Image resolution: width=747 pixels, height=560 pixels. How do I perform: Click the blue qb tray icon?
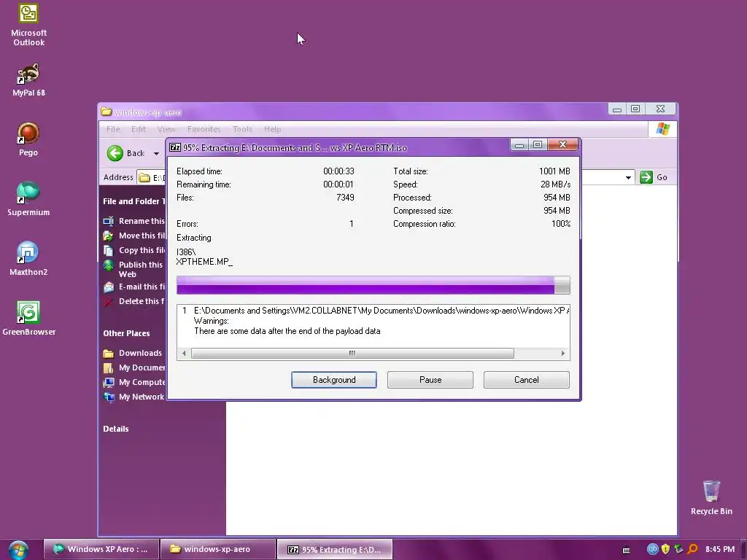click(x=653, y=549)
